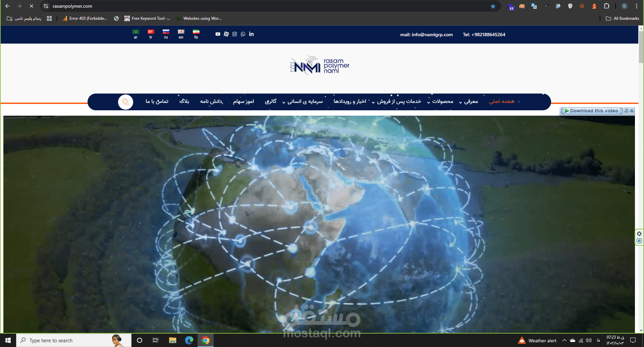
Task: Open the LinkedIn icon in header
Action: [x=251, y=34]
